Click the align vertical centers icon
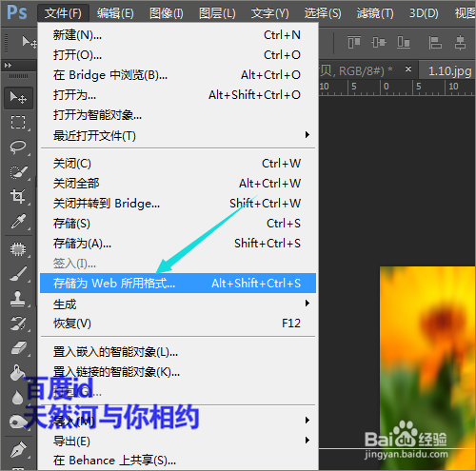The image size is (476, 471). coord(379,42)
